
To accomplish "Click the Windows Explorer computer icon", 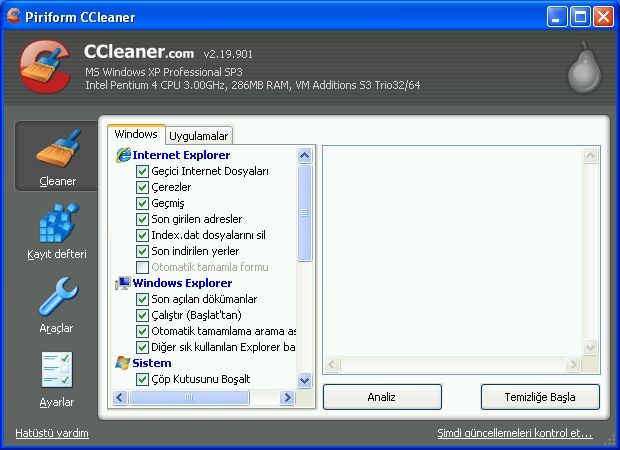I will pyautogui.click(x=123, y=283).
